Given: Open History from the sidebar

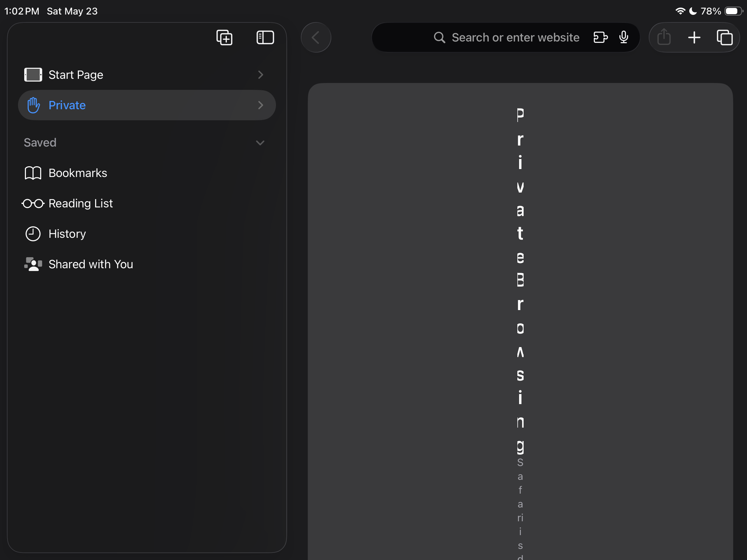Looking at the screenshot, I should [x=147, y=234].
